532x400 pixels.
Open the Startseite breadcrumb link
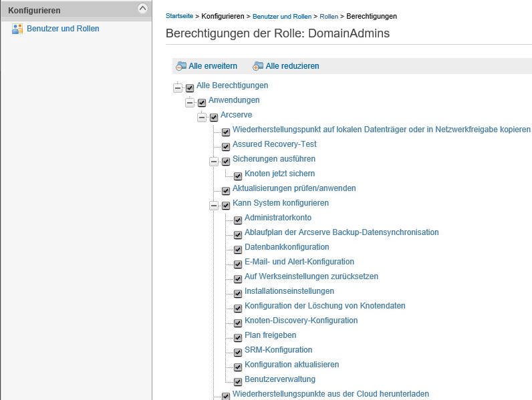pos(179,16)
